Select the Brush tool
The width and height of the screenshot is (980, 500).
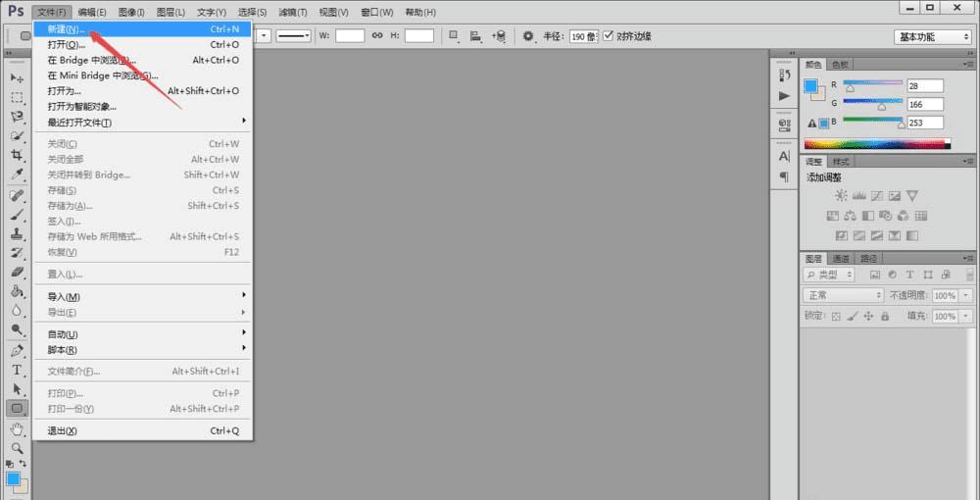(x=17, y=215)
